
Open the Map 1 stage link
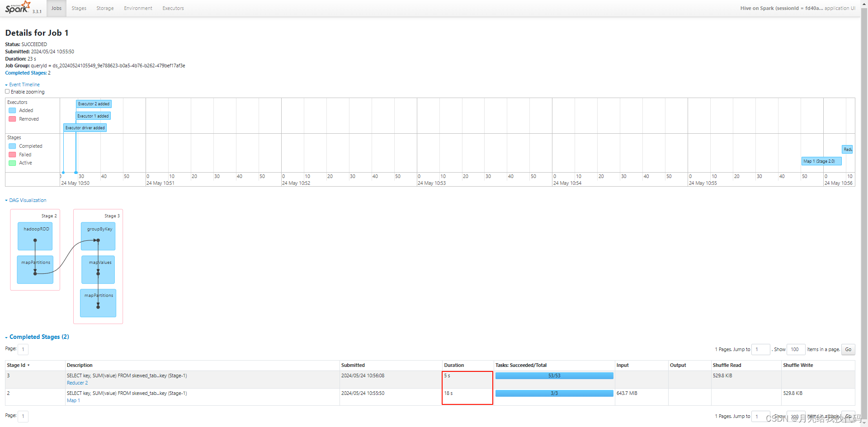coord(73,400)
